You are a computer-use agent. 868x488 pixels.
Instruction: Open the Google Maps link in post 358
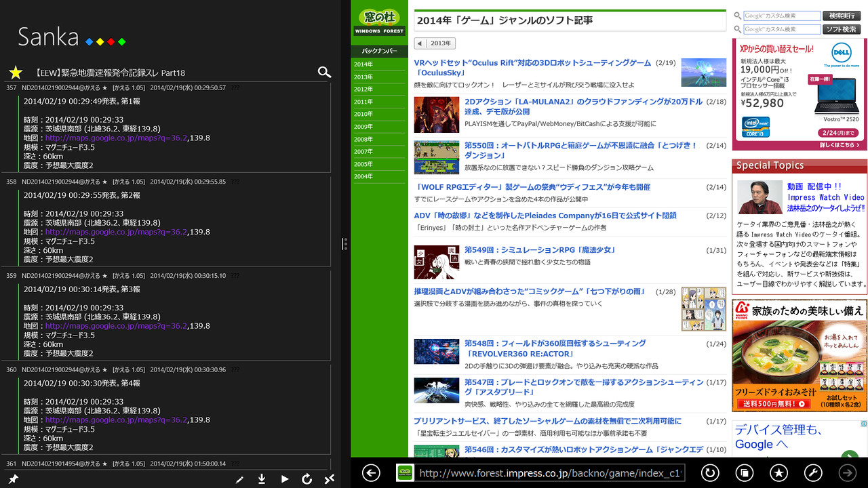[x=116, y=232]
